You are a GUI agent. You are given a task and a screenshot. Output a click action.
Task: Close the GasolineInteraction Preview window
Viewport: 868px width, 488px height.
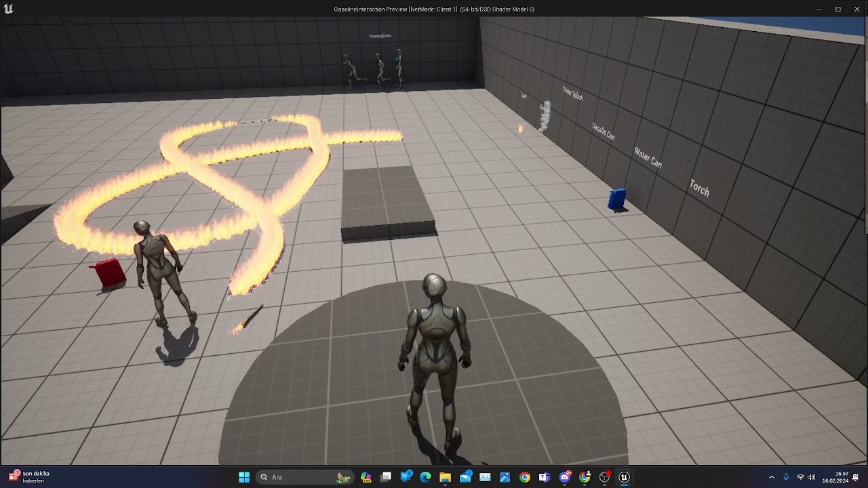(856, 9)
